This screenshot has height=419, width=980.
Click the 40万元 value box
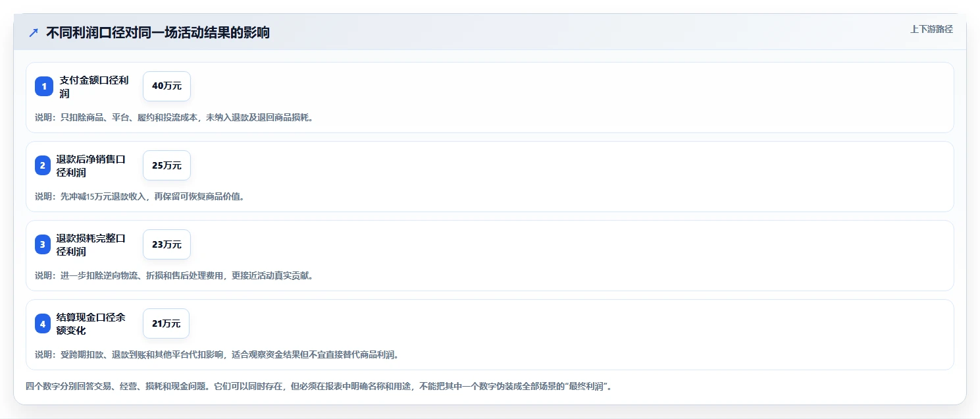pyautogui.click(x=167, y=86)
